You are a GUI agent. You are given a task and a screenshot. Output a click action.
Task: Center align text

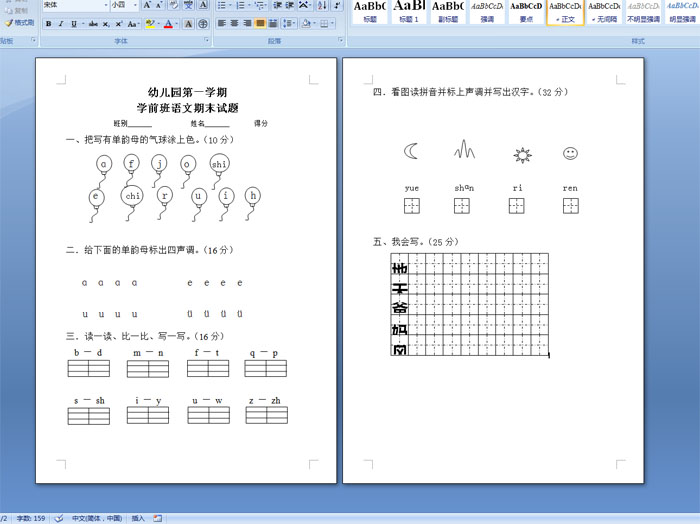pyautogui.click(x=234, y=23)
